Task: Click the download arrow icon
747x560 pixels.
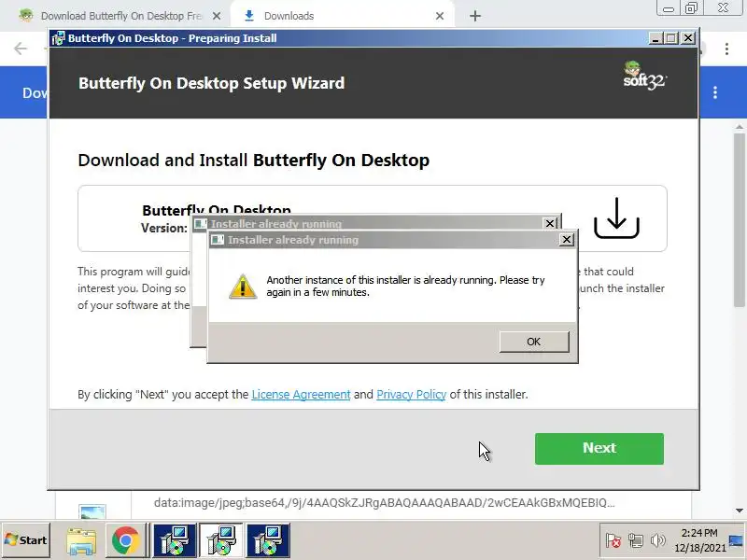Action: pos(616,218)
